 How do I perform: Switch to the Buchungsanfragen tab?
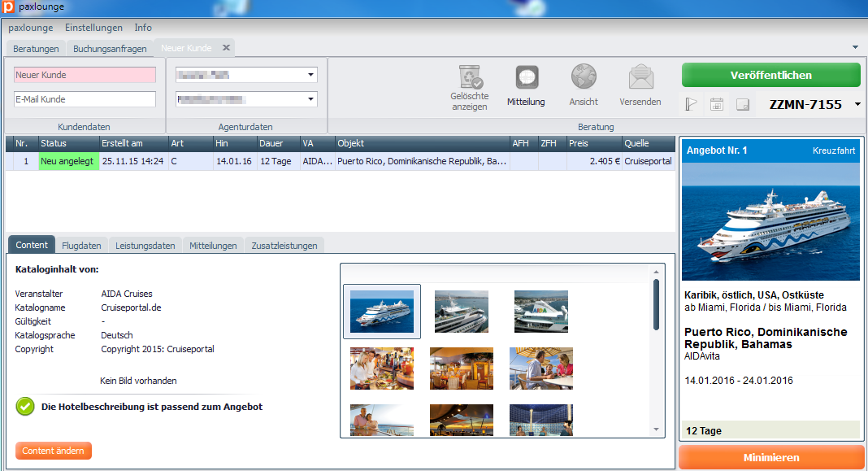[110, 49]
